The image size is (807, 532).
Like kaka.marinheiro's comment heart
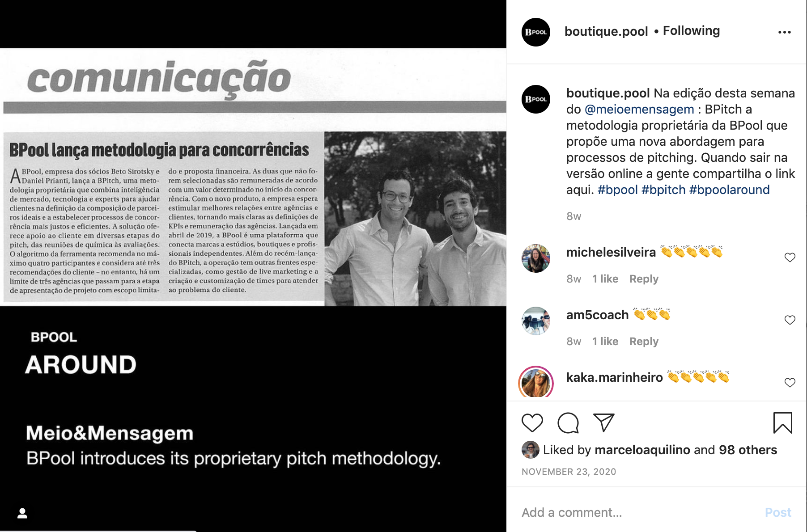click(790, 383)
